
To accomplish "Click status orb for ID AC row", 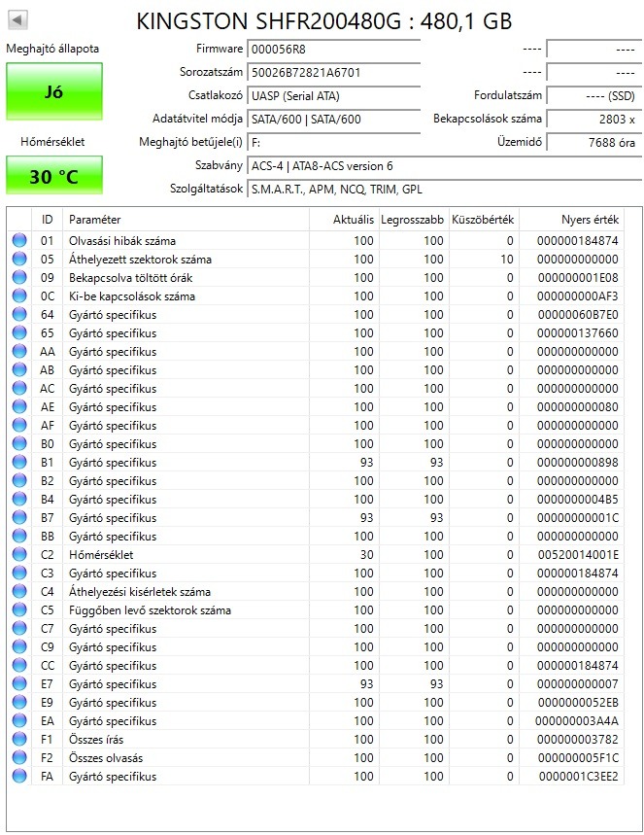I will point(19,388).
